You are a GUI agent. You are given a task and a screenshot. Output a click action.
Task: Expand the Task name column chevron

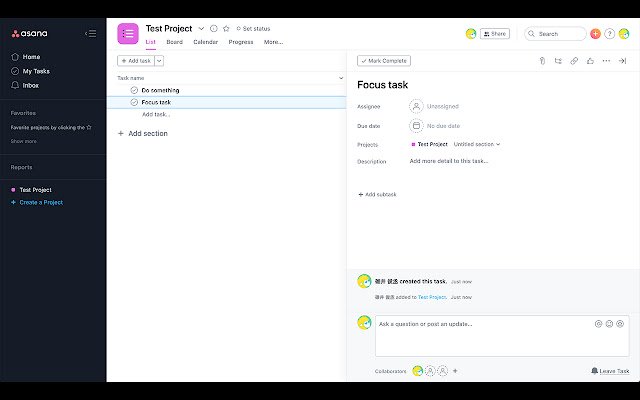click(x=341, y=78)
